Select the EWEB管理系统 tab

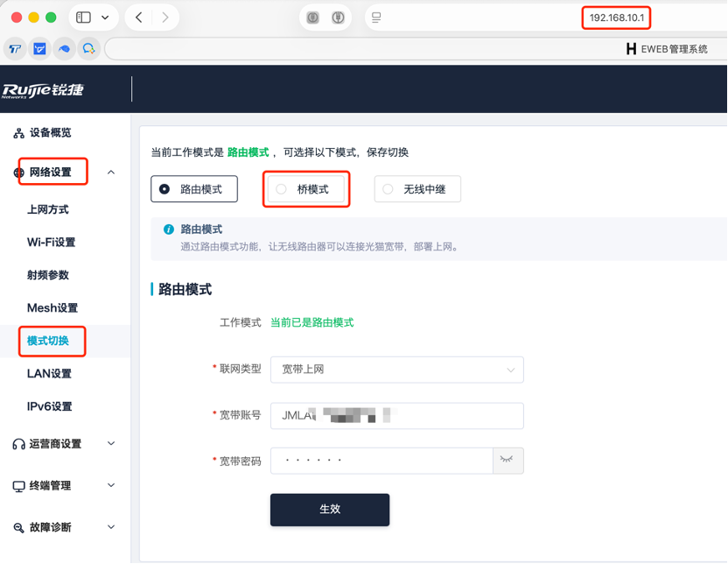pos(667,49)
